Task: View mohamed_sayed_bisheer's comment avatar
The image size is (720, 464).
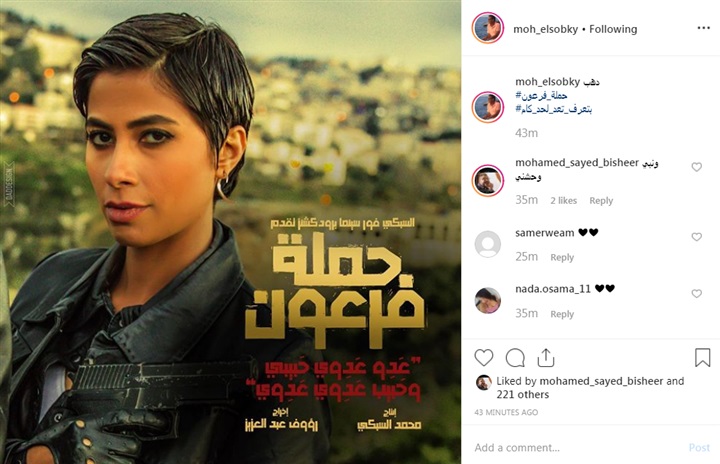Action: point(488,181)
